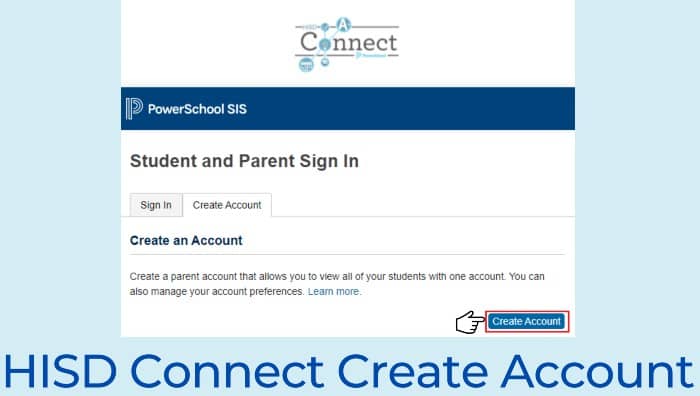Click the blue circle inside Connect's letter o
This screenshot has width=700, height=396.
click(325, 45)
